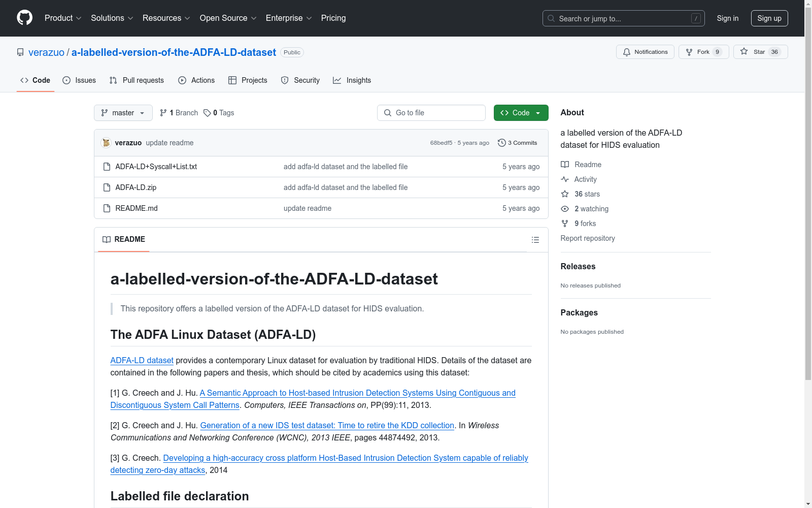Click the Go to file input
This screenshot has width=812, height=508.
pyautogui.click(x=431, y=113)
